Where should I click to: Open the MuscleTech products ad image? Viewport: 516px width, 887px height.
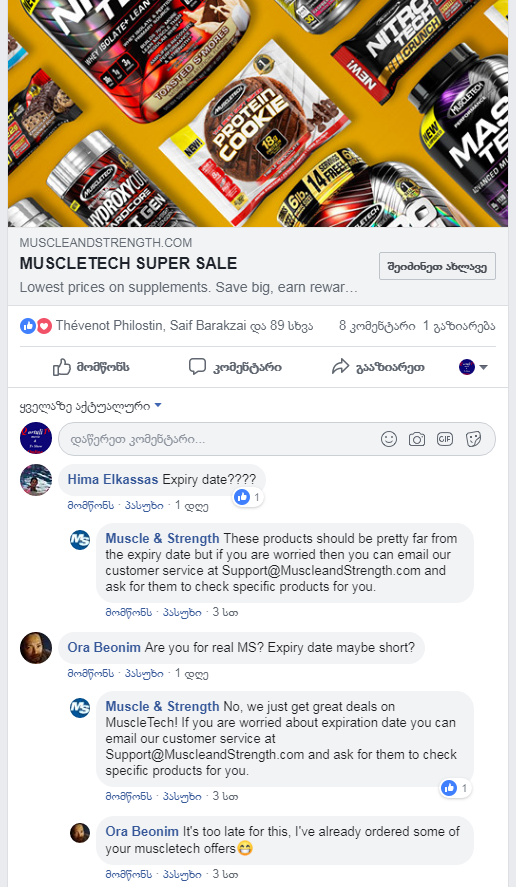point(258,113)
